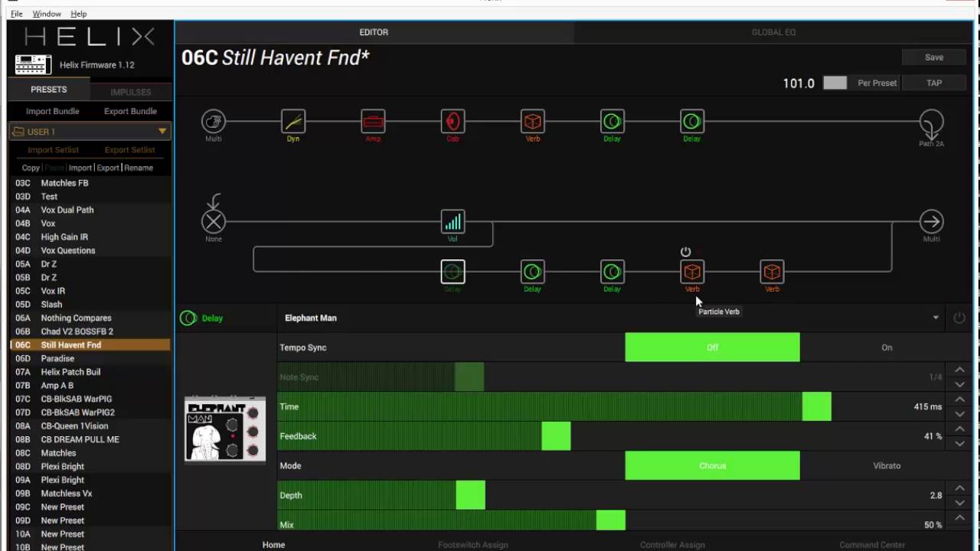Click Export Bundle
This screenshot has height=551, width=980.
(x=130, y=111)
